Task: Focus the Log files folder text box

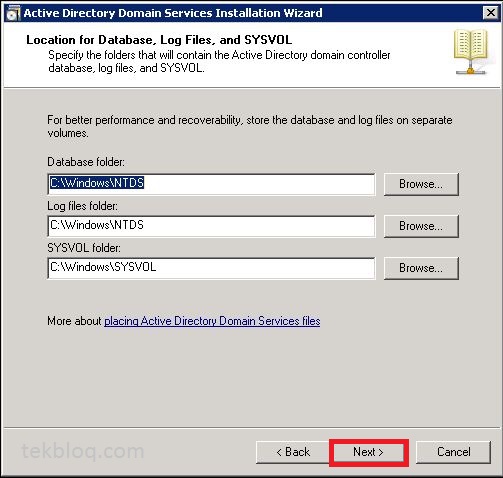Action: click(211, 226)
